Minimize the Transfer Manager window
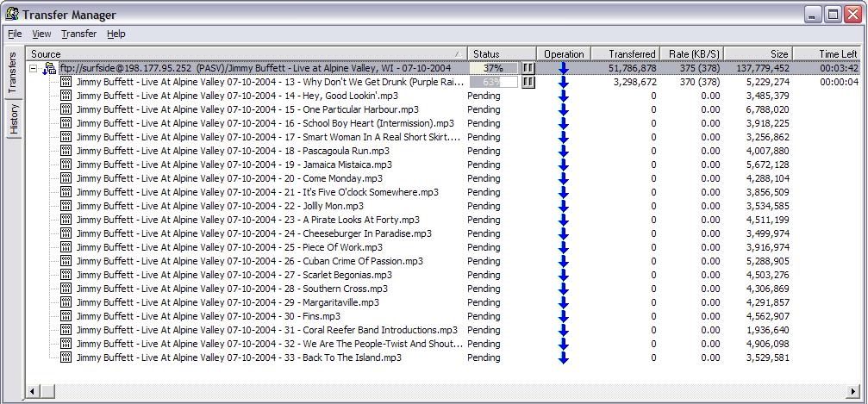 (813, 15)
